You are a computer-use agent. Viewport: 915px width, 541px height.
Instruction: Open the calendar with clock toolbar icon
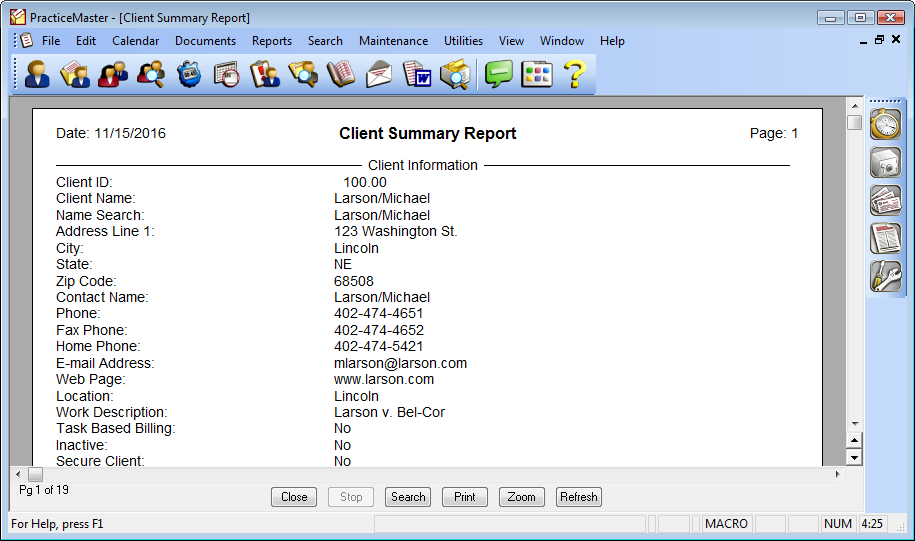pyautogui.click(x=227, y=75)
